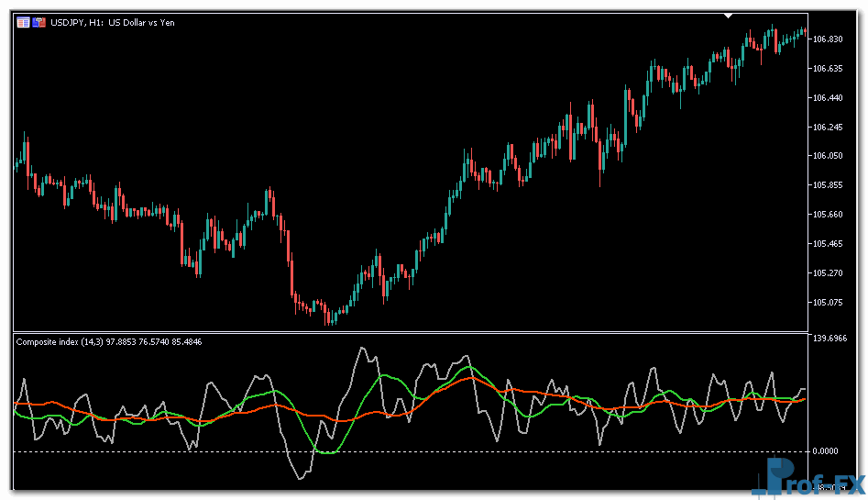Click the 105.075 price scale label
868x500 pixels.
tap(828, 303)
